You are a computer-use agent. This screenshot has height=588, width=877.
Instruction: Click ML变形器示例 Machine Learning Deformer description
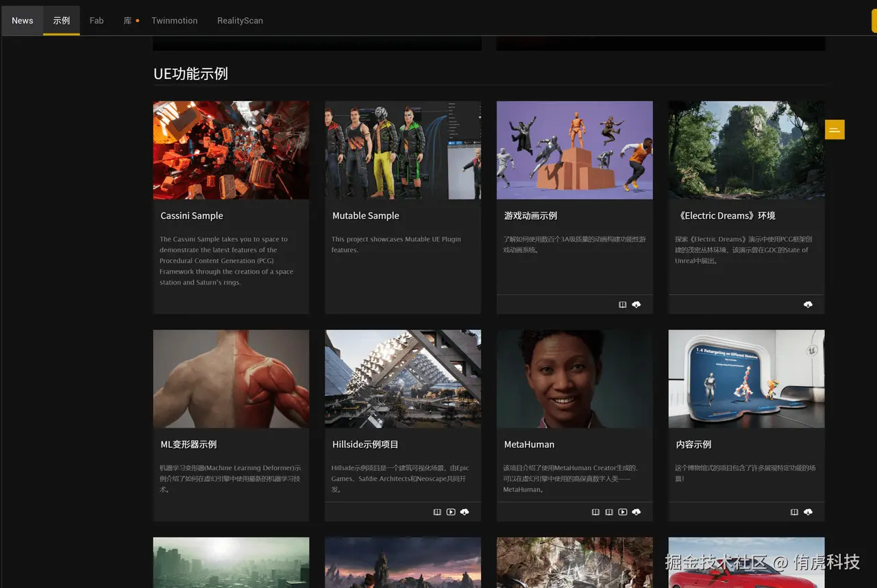click(x=230, y=479)
